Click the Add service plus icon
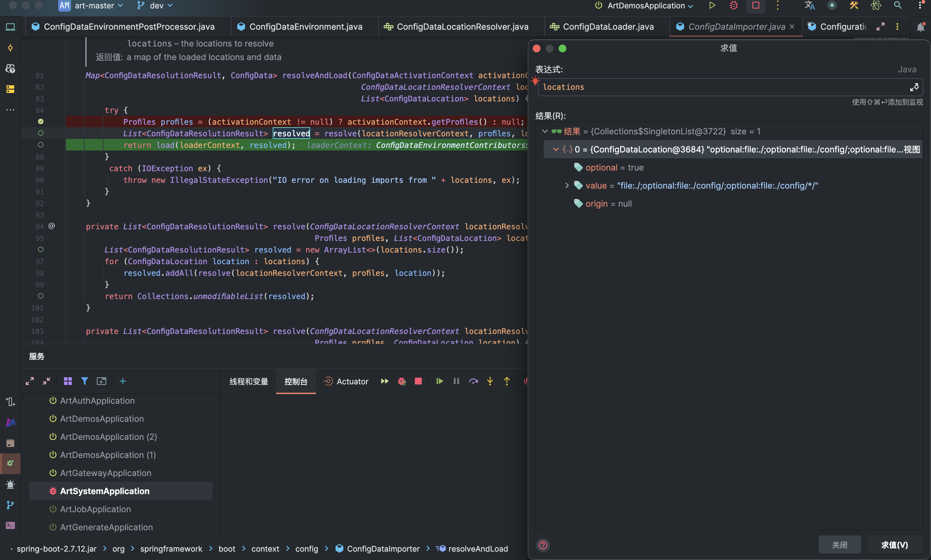The image size is (931, 560). (x=123, y=381)
